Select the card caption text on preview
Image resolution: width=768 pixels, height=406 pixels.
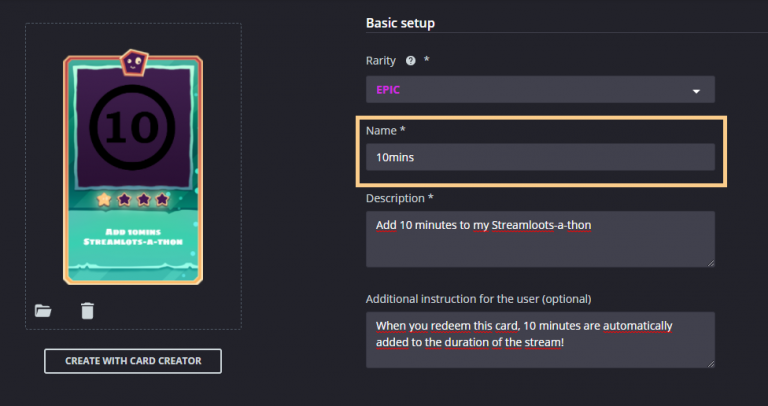tap(133, 238)
